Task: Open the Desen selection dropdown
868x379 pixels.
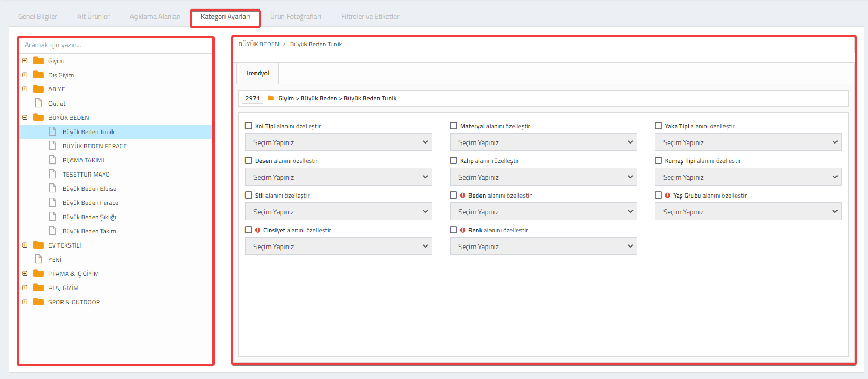Action: (339, 177)
